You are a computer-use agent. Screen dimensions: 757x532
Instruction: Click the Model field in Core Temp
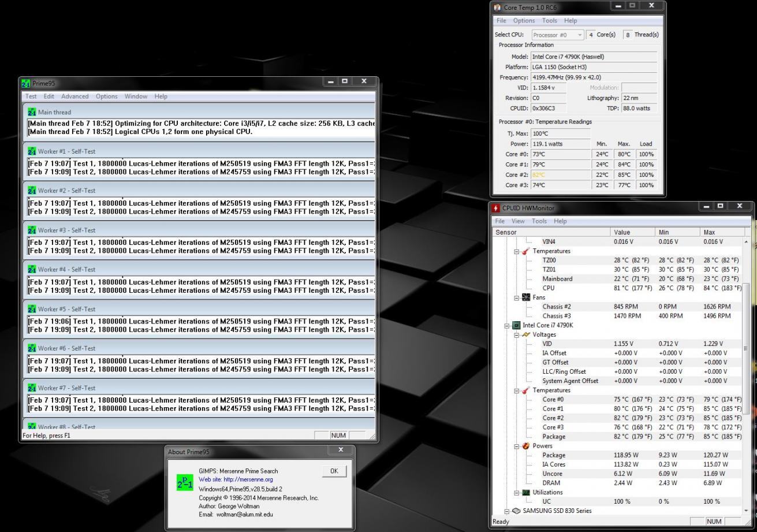click(x=594, y=57)
